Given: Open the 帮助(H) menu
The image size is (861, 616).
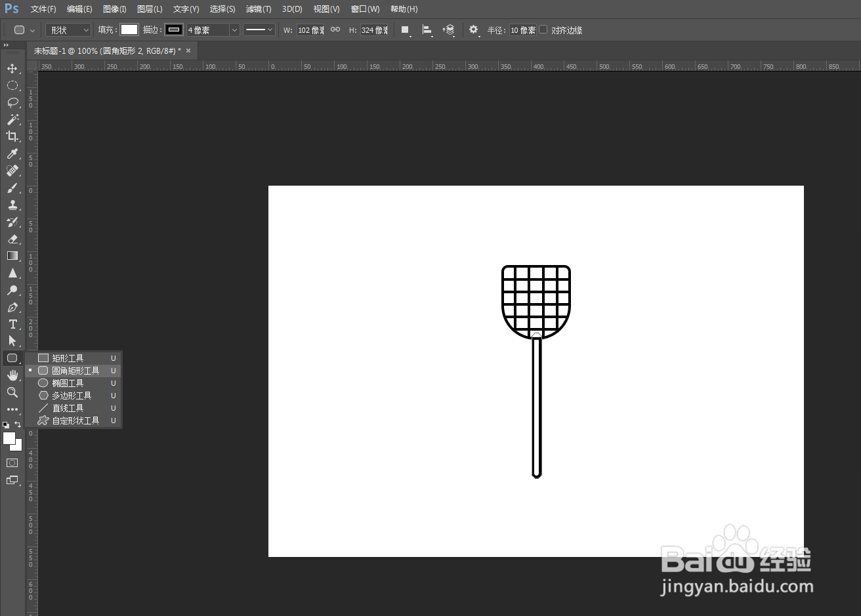Looking at the screenshot, I should pos(404,9).
